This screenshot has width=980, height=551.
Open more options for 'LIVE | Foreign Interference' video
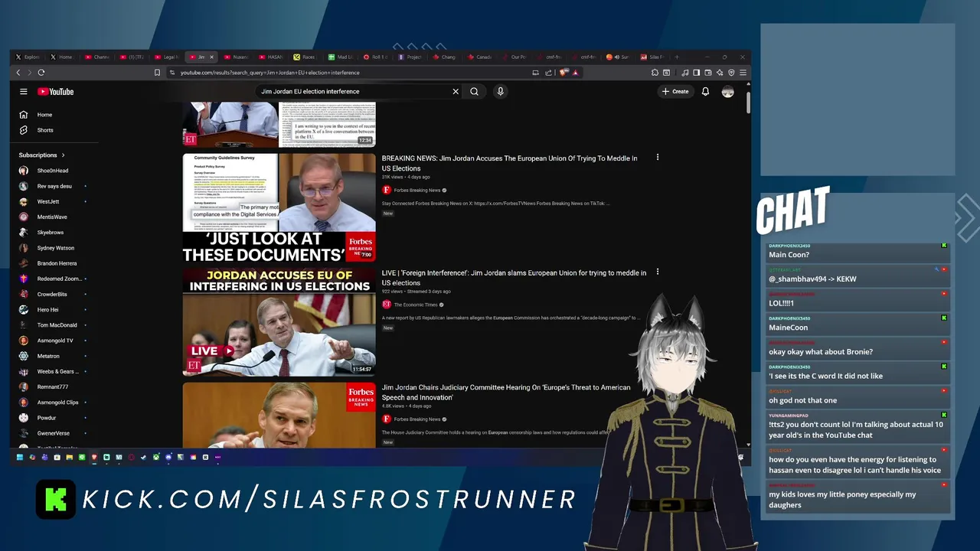pyautogui.click(x=657, y=272)
